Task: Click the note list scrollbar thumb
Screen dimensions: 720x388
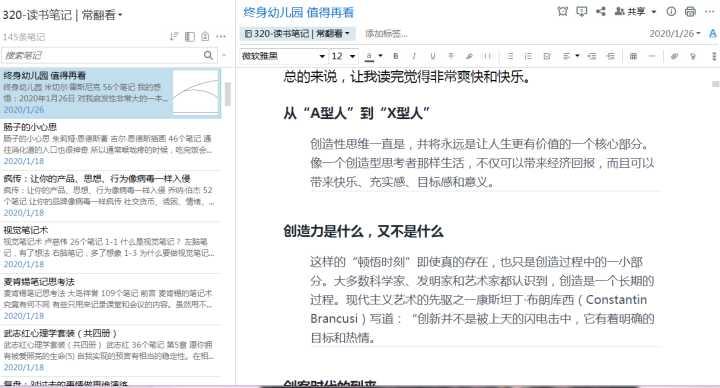Action: [x=227, y=94]
